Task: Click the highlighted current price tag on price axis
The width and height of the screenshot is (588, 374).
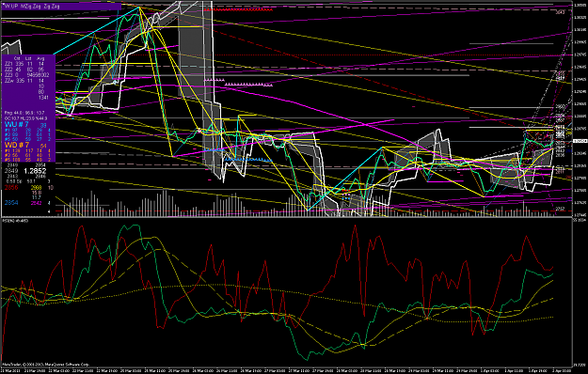Action: point(580,141)
